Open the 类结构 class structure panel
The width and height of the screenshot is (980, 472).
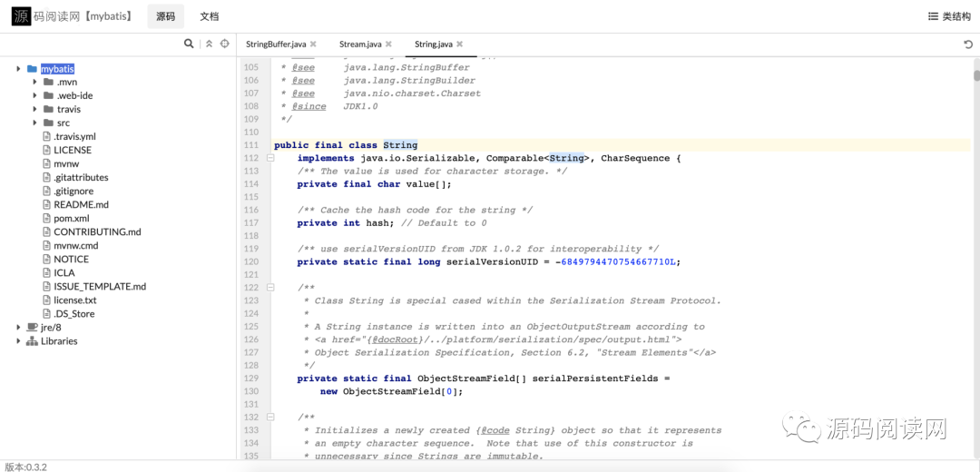point(949,17)
